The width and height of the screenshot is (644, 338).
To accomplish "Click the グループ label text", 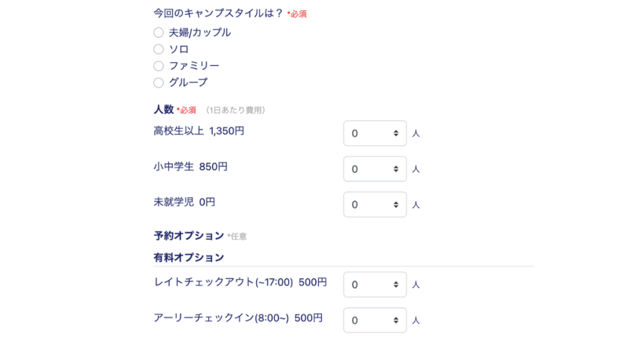I will [x=188, y=82].
